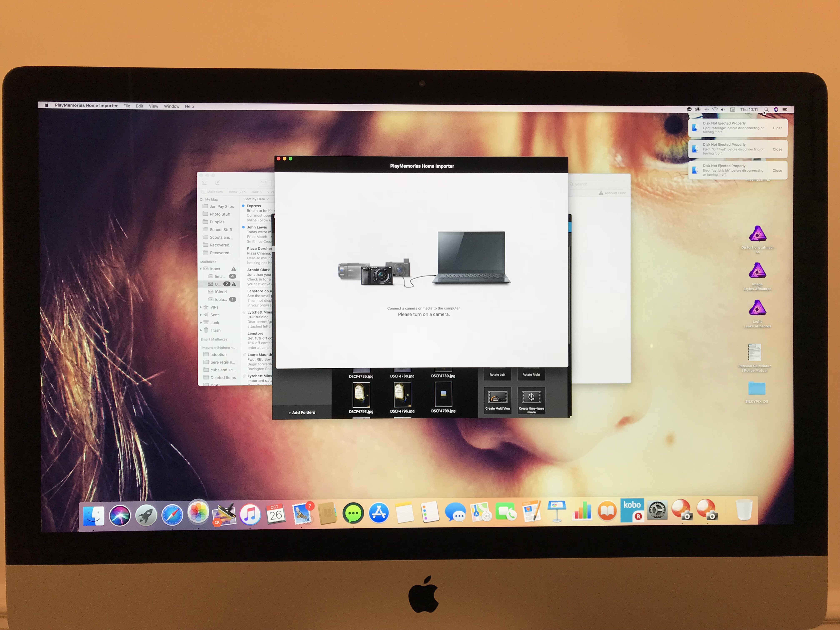The height and width of the screenshot is (630, 840).
Task: Open the Window menu
Action: 171,106
